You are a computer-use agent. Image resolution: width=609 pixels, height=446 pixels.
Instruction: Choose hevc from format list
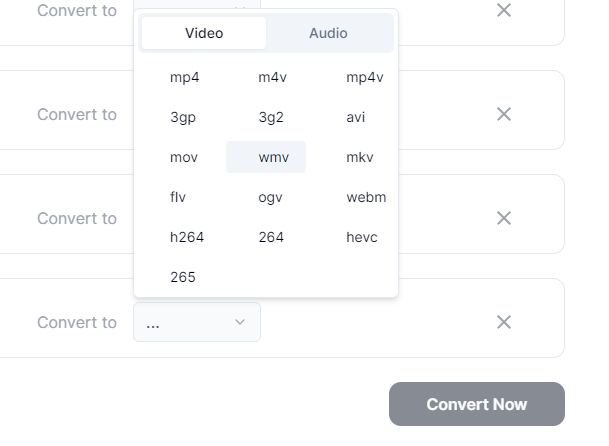(x=362, y=237)
